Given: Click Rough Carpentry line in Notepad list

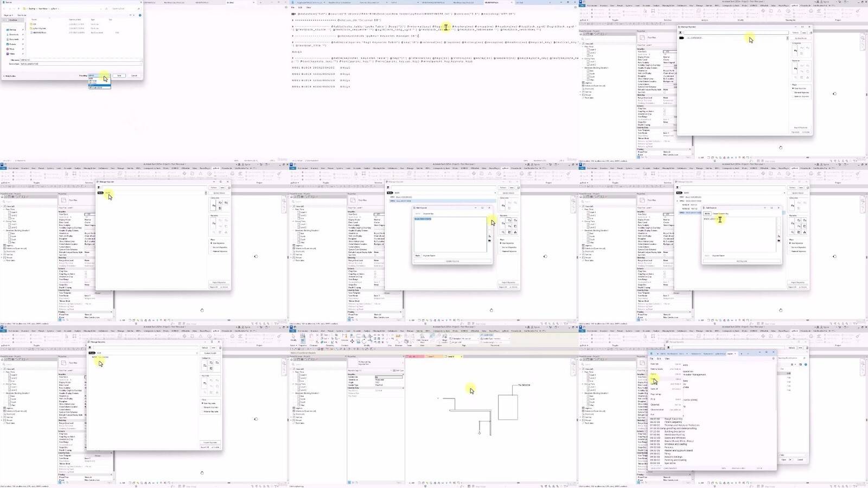Looking at the screenshot, I should 674,419.
